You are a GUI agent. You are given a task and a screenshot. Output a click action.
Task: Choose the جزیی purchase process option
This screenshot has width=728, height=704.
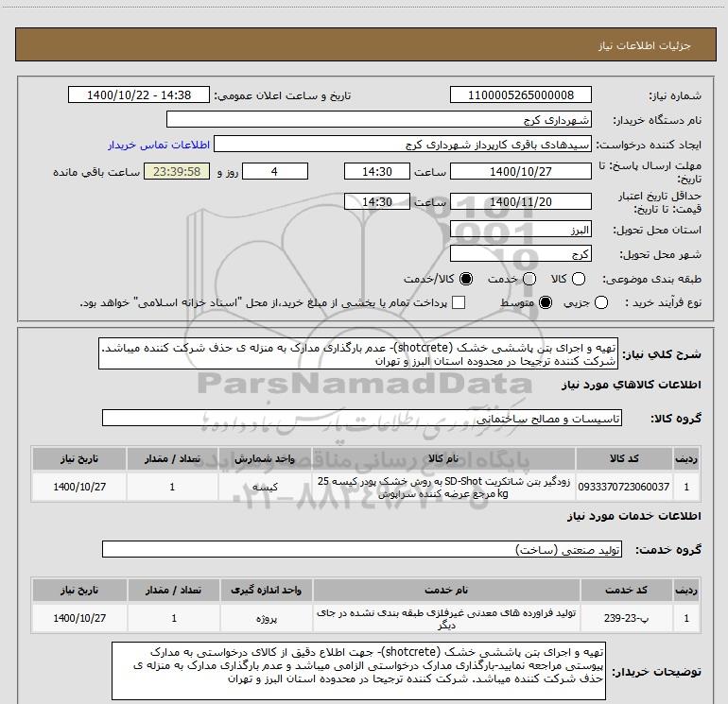[x=601, y=302]
